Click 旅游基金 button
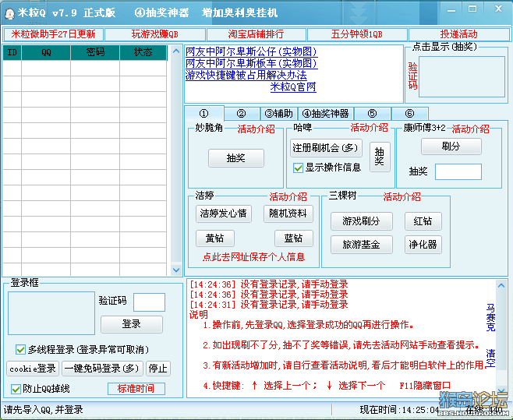The image size is (513, 420). pyautogui.click(x=362, y=245)
